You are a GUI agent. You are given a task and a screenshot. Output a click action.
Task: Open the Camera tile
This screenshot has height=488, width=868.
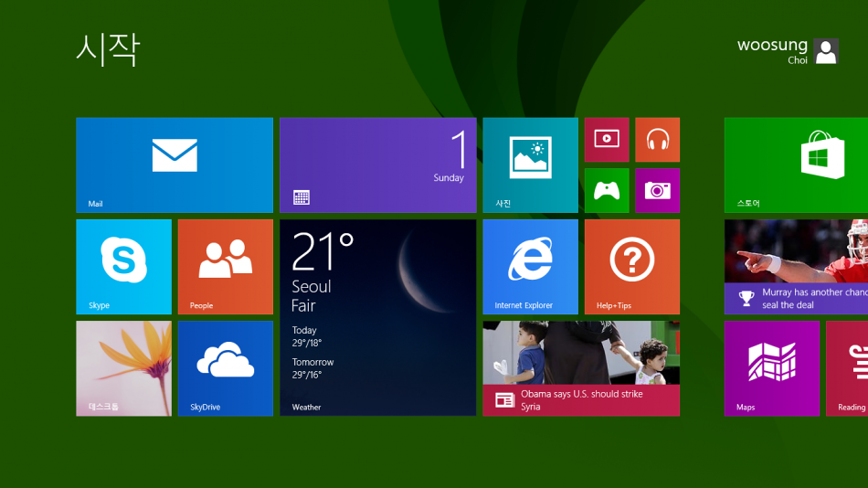point(657,191)
